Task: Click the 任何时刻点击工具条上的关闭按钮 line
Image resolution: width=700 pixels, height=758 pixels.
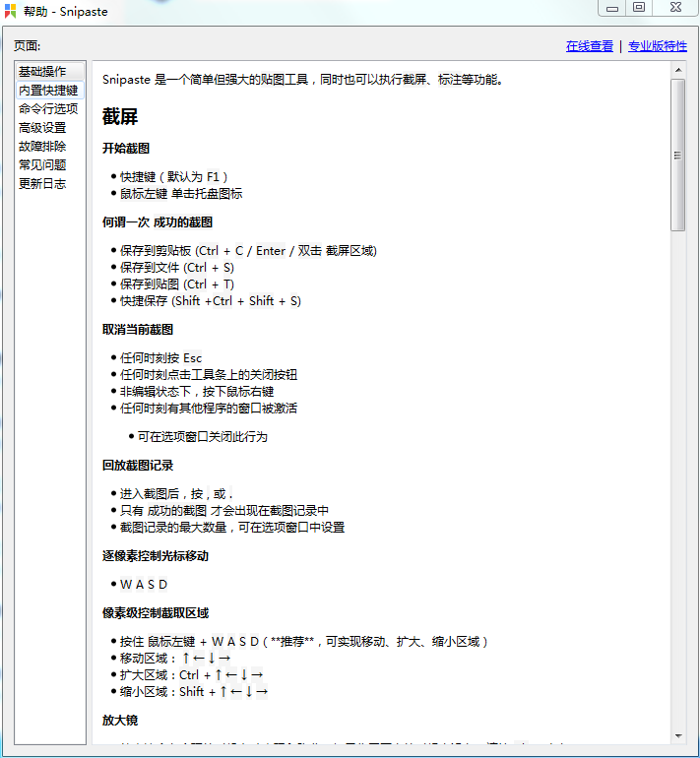Action: point(209,375)
